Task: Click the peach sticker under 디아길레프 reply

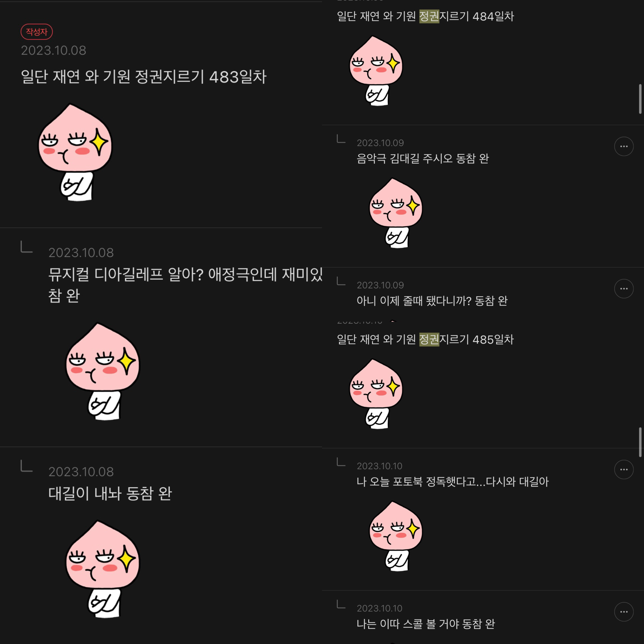Action: click(102, 371)
